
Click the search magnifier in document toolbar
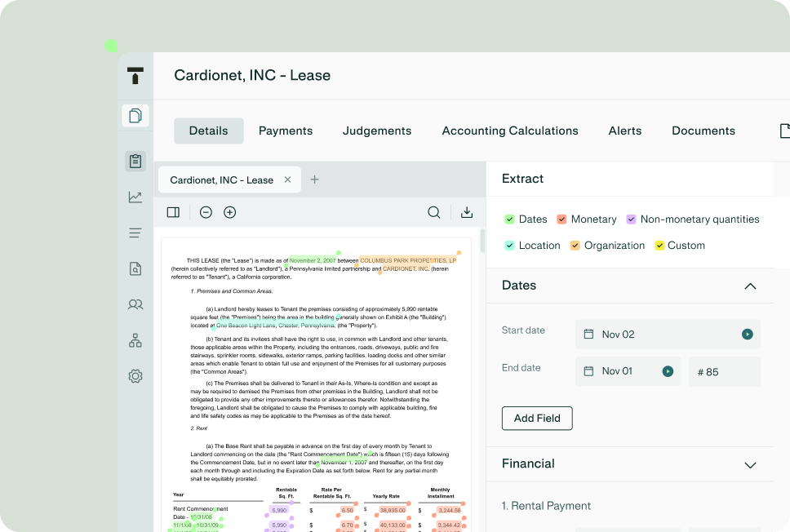click(x=434, y=212)
